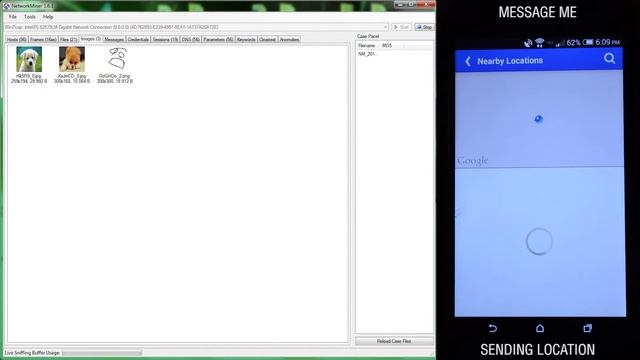640x360 pixels.
Task: Open the File menu
Action: pyautogui.click(x=13, y=17)
